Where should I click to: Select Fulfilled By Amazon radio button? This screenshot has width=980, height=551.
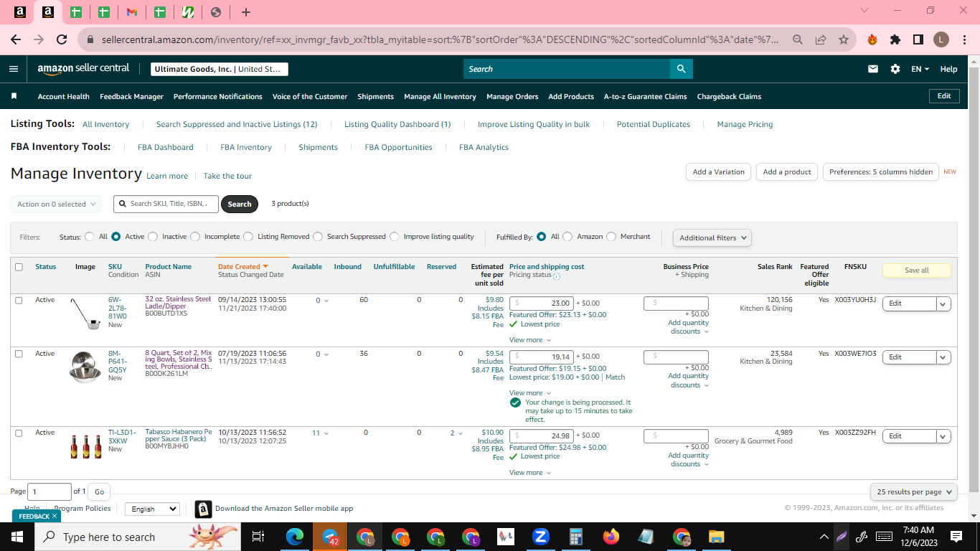pyautogui.click(x=567, y=236)
